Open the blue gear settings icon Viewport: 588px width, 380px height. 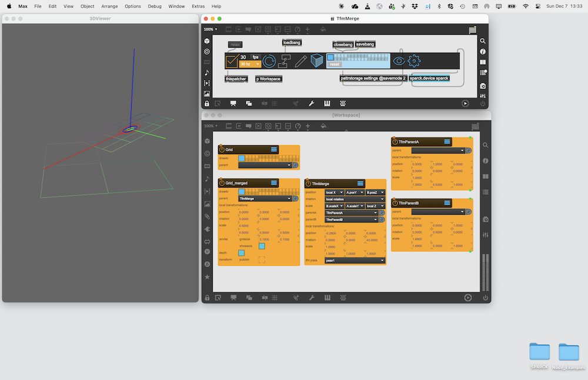[x=414, y=61]
